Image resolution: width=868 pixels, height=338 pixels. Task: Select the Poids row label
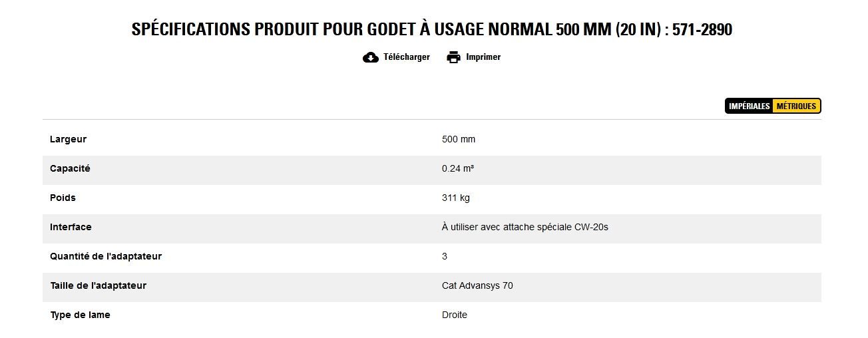click(x=63, y=198)
